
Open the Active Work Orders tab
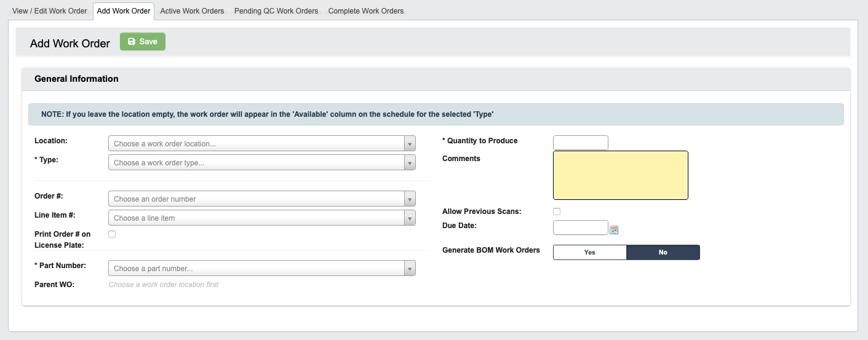(192, 11)
